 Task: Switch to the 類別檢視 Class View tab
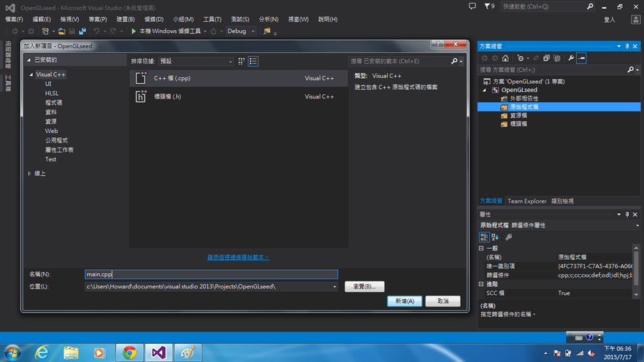(562, 201)
